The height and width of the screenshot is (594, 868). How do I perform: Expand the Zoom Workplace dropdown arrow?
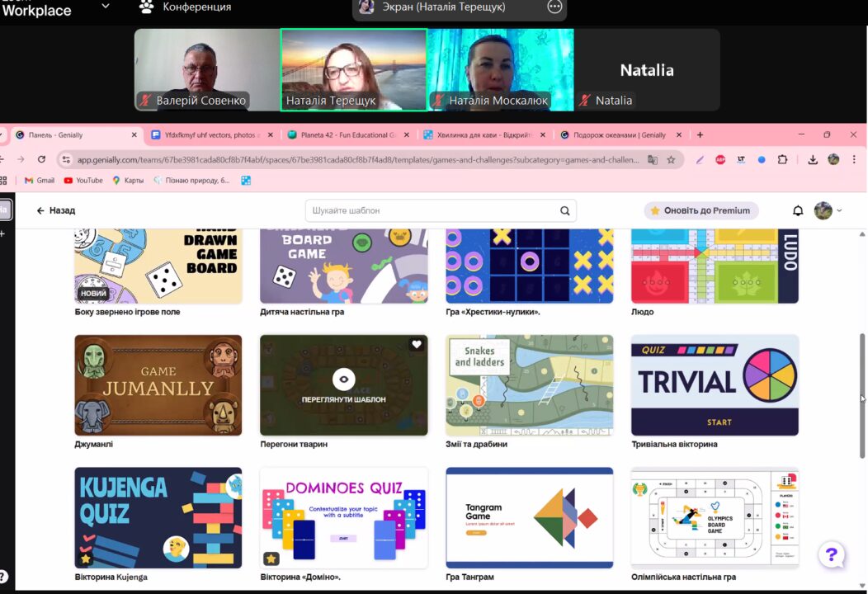point(105,7)
